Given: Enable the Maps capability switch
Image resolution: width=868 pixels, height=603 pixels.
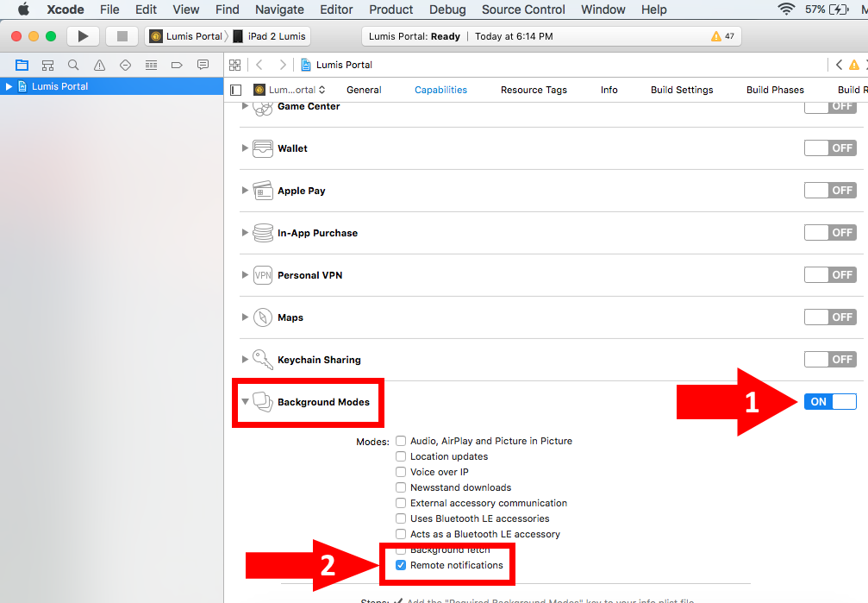Looking at the screenshot, I should [x=830, y=317].
